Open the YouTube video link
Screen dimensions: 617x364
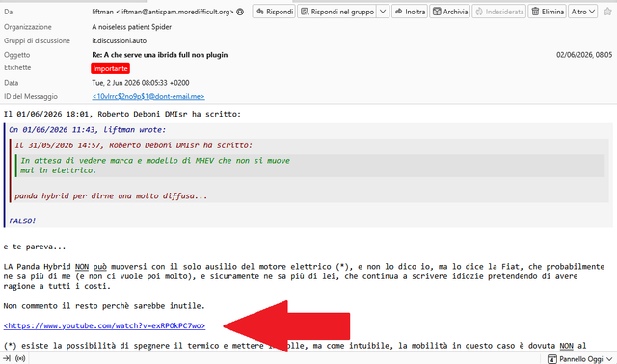(104, 325)
